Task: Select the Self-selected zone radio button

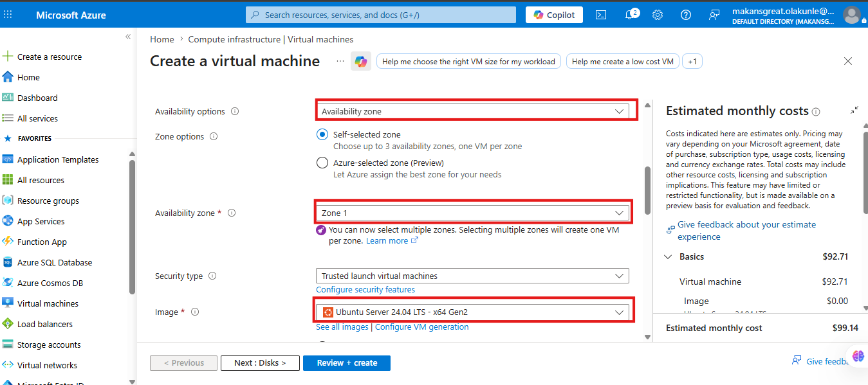Action: click(x=322, y=135)
